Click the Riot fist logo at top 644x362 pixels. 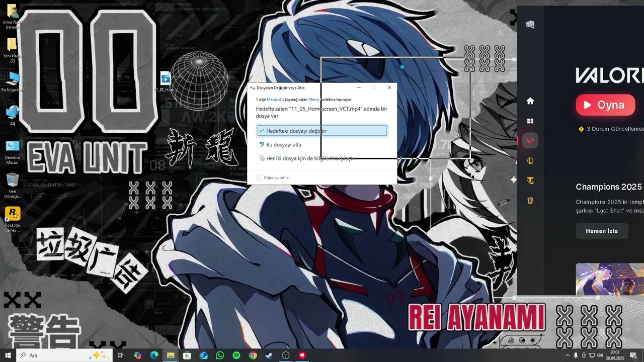point(530,24)
